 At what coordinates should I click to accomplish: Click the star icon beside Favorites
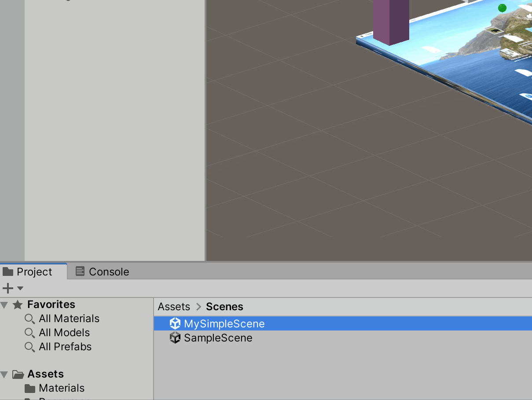pos(18,305)
